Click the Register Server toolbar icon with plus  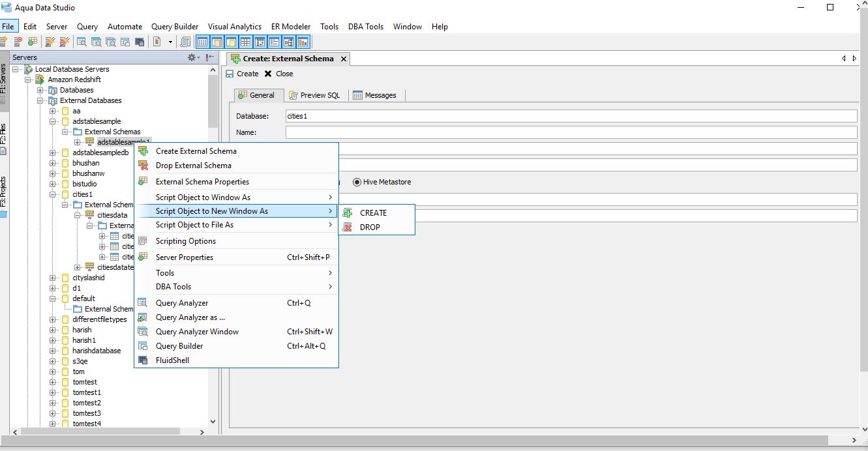pos(3,42)
